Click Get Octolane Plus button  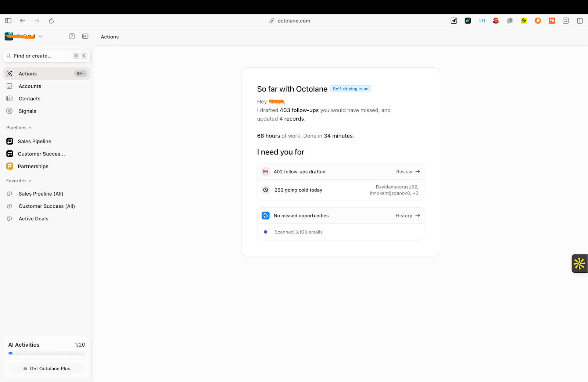pos(47,368)
